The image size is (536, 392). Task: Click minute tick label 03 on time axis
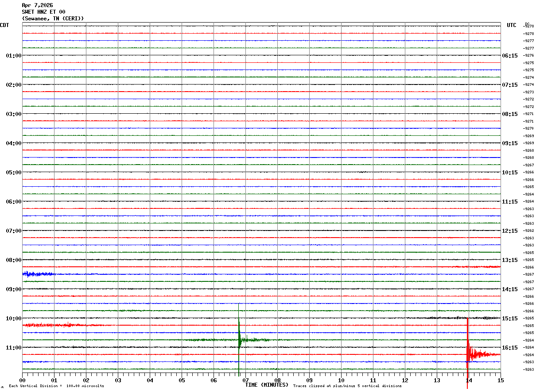tap(118, 380)
